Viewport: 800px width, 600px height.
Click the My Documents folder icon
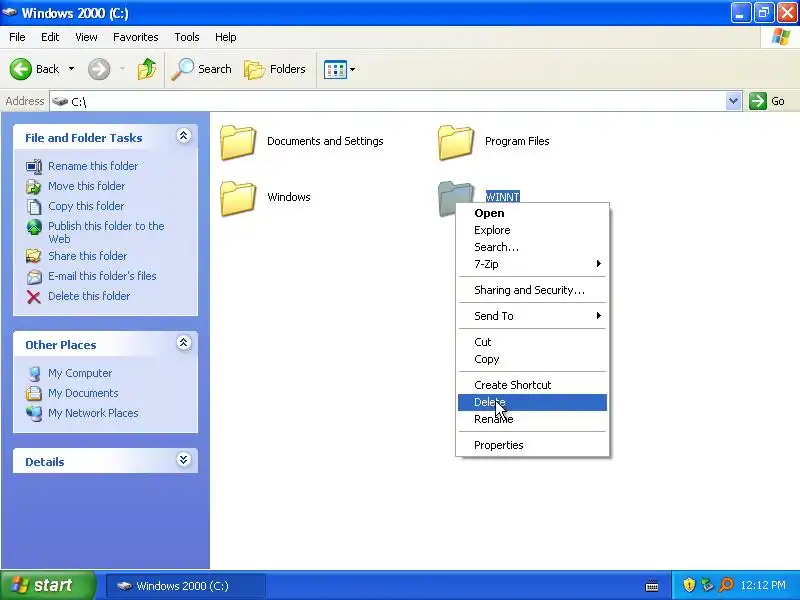tap(34, 393)
